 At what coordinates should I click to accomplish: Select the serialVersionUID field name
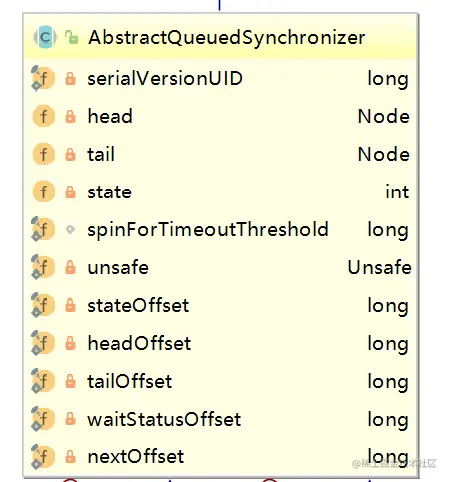tap(165, 79)
